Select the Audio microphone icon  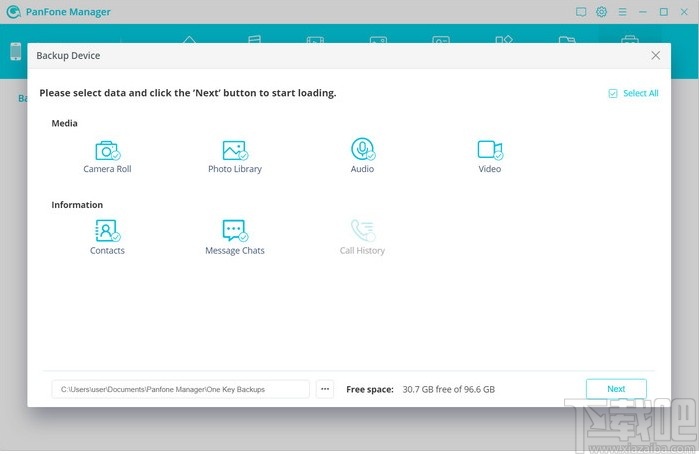pos(363,149)
